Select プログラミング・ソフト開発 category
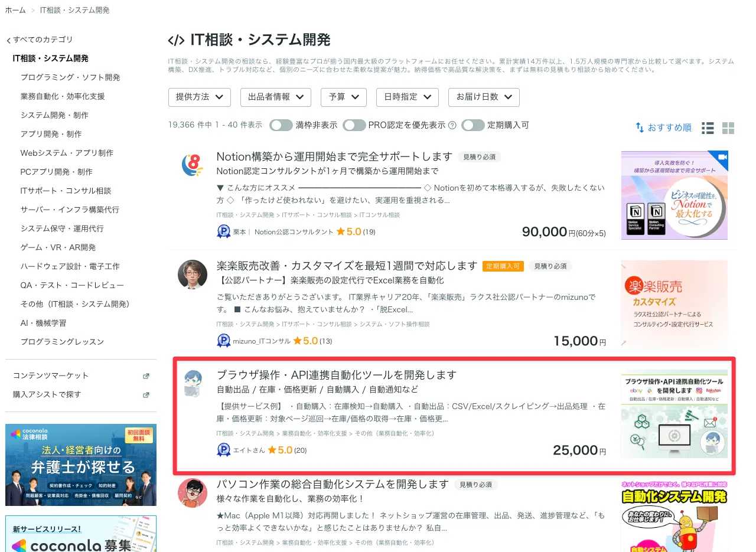 [x=70, y=77]
